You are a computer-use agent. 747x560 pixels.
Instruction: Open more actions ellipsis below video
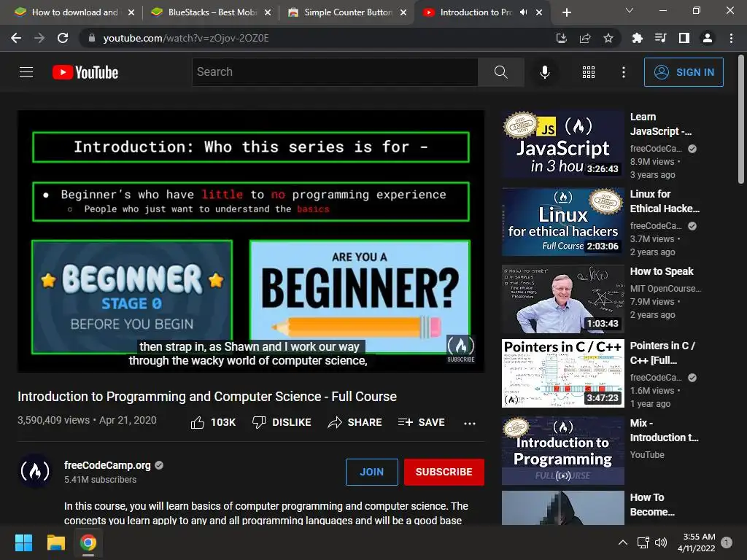click(x=470, y=424)
